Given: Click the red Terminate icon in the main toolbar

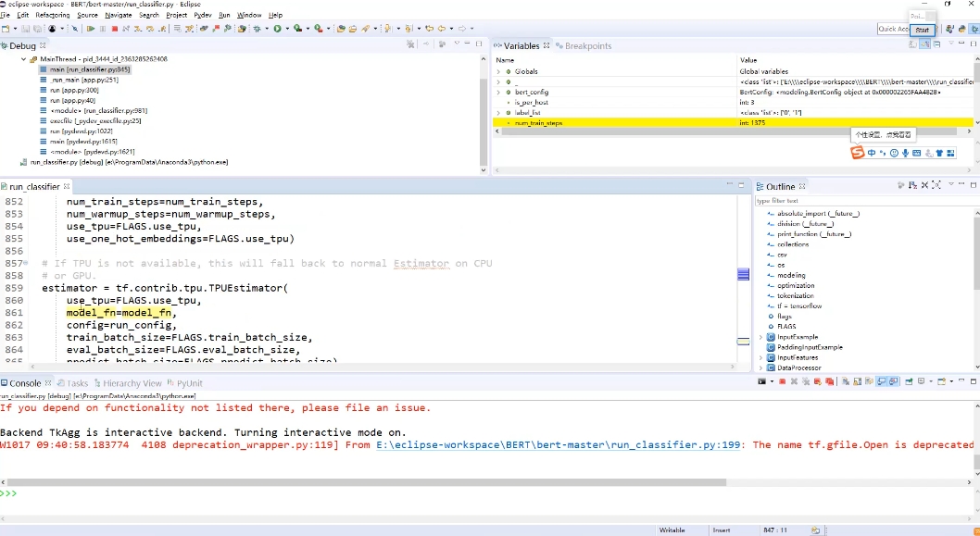Looking at the screenshot, I should 114,30.
